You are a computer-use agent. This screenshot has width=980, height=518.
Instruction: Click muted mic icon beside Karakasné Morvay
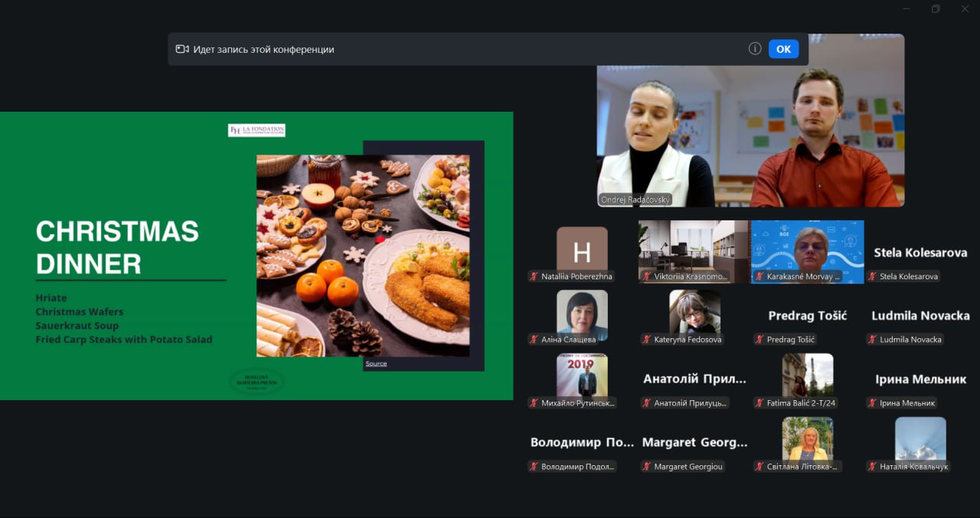click(x=759, y=276)
